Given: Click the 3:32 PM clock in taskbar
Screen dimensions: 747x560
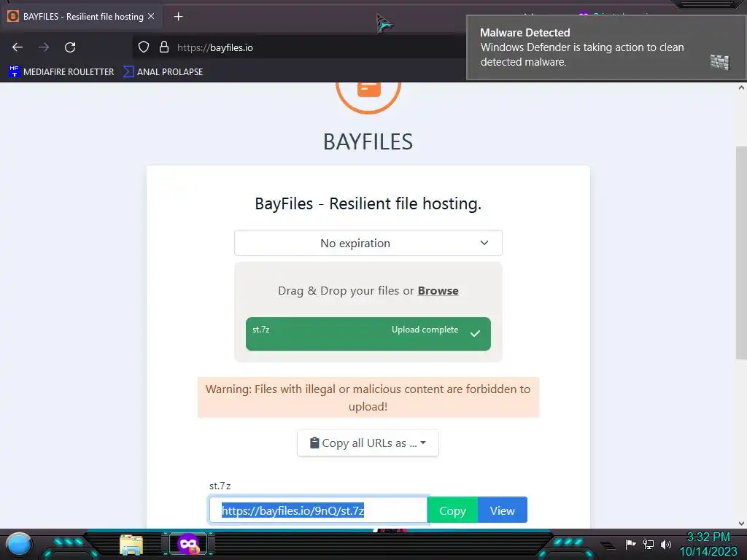Looking at the screenshot, I should coord(708,537).
